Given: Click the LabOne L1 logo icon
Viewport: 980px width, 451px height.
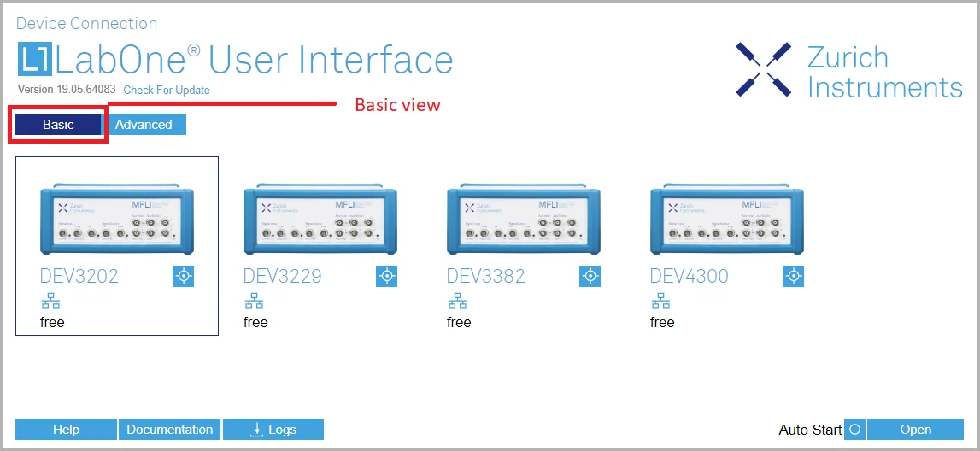Looking at the screenshot, I should 34,60.
